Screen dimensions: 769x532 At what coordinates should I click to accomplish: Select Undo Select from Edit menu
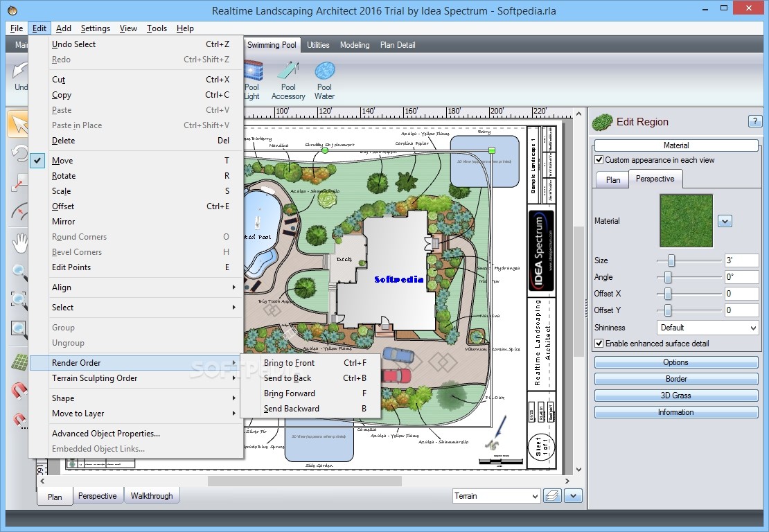pyautogui.click(x=136, y=44)
